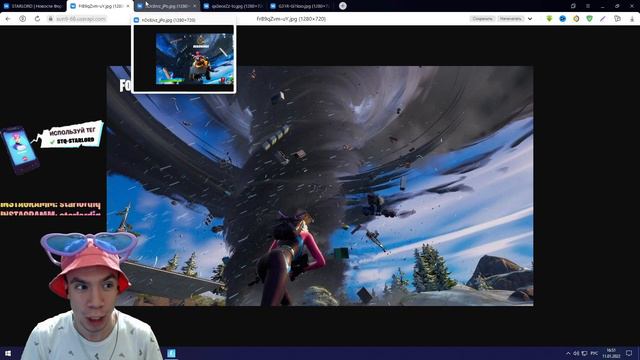Open the round icon next to reload button
The height and width of the screenshot is (360, 640).
tap(22, 19)
